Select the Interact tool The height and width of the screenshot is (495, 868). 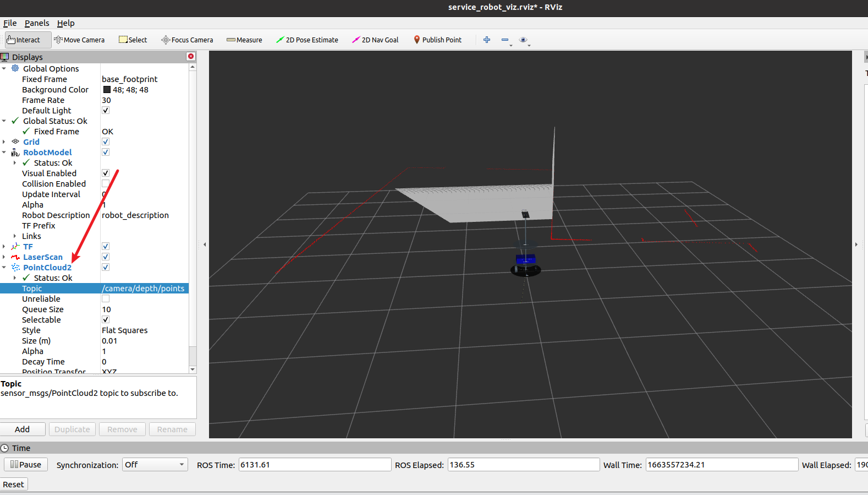tap(24, 40)
